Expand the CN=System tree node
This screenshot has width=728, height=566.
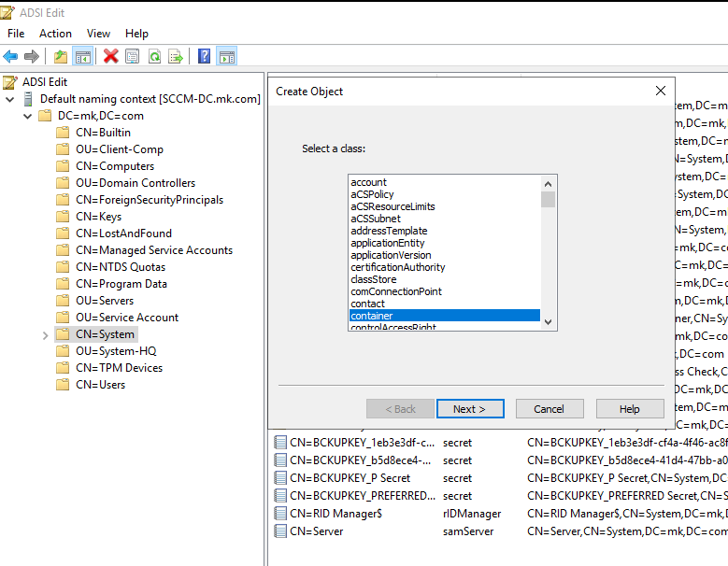[x=45, y=334]
